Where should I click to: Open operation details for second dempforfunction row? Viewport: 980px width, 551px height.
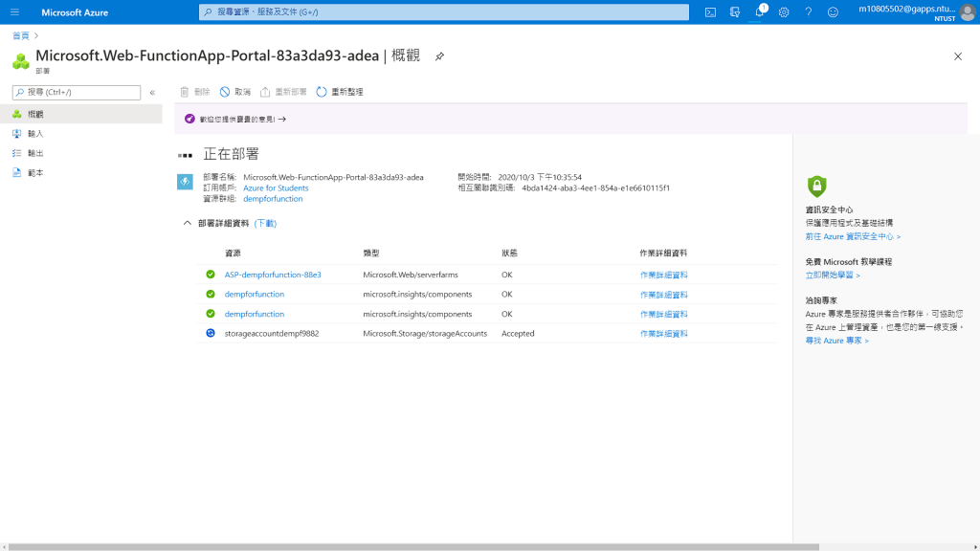point(664,314)
